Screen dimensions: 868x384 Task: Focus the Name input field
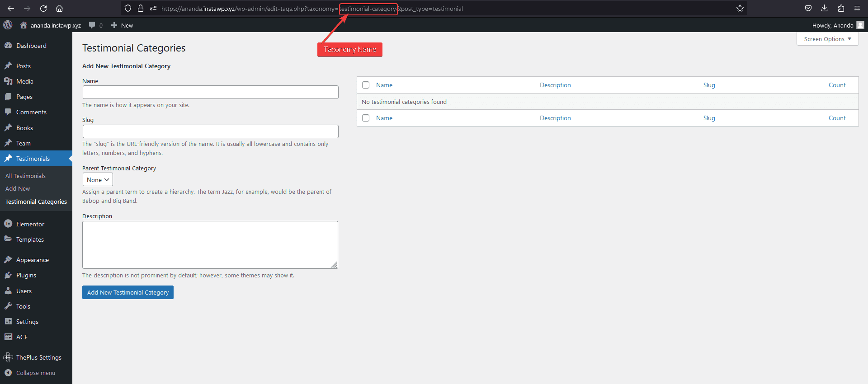pos(210,92)
